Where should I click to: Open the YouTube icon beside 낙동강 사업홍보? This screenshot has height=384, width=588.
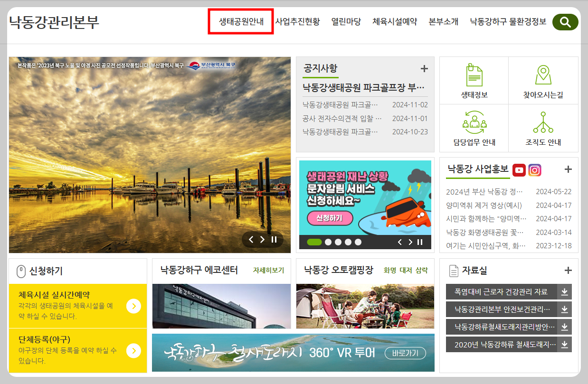click(x=519, y=170)
